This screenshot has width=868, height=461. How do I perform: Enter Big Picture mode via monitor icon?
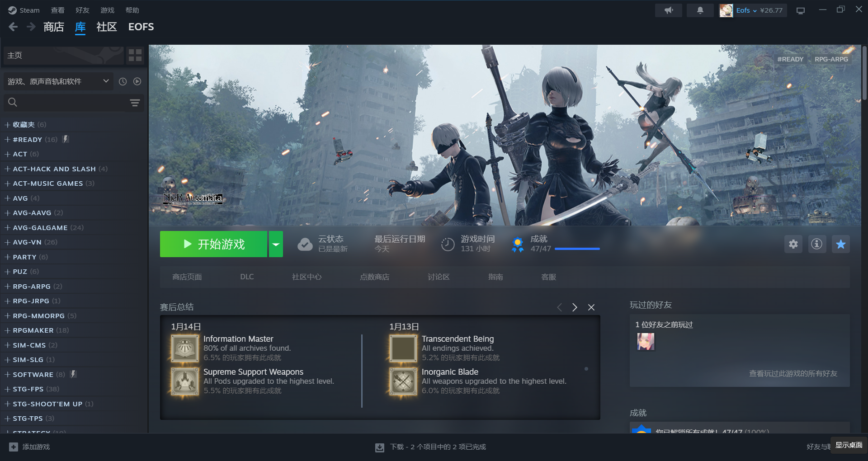click(x=801, y=10)
